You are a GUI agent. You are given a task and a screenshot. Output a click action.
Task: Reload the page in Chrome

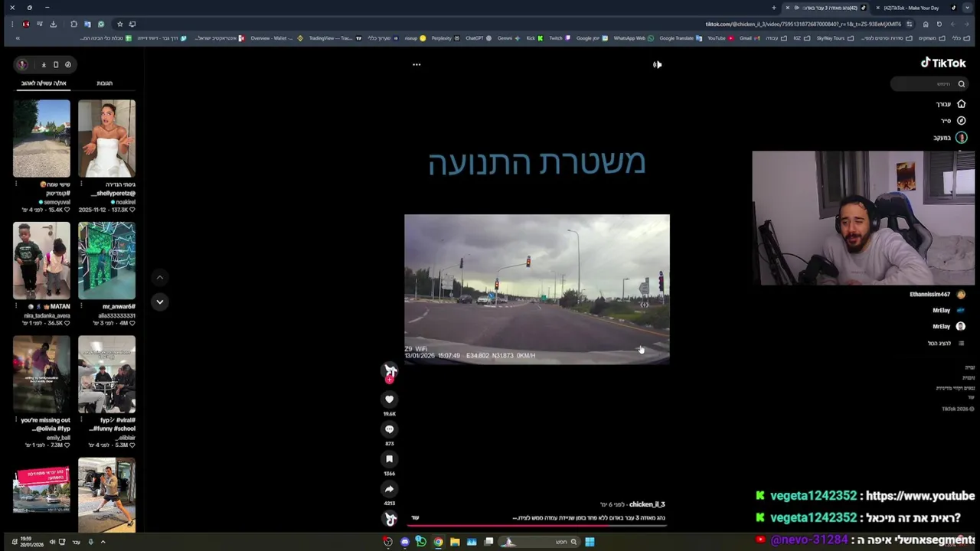tap(939, 24)
